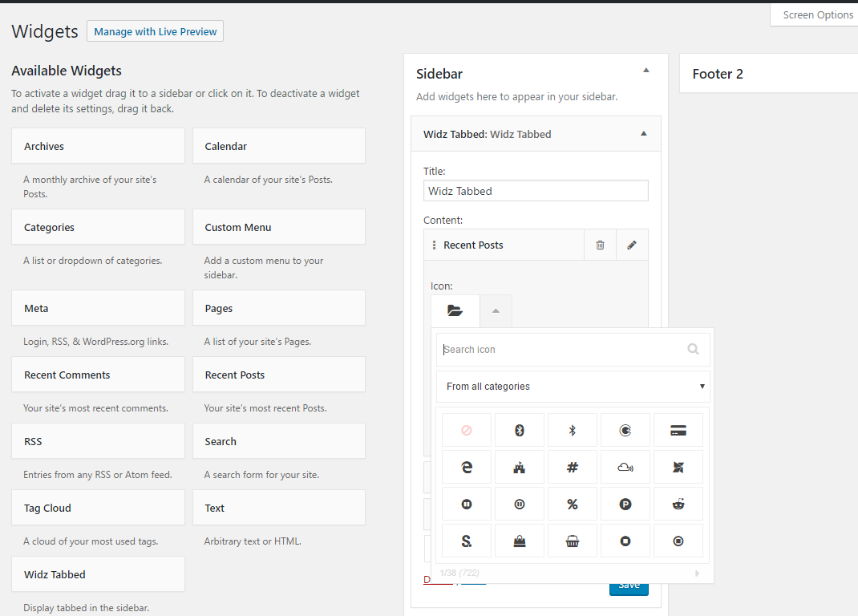This screenshot has height=616, width=858.
Task: Click the 'Icon:' label
Action: (x=442, y=286)
